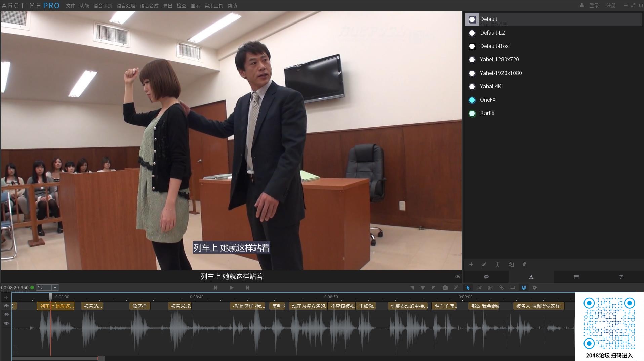
Task: Open the 语言处理 menu
Action: 126,6
